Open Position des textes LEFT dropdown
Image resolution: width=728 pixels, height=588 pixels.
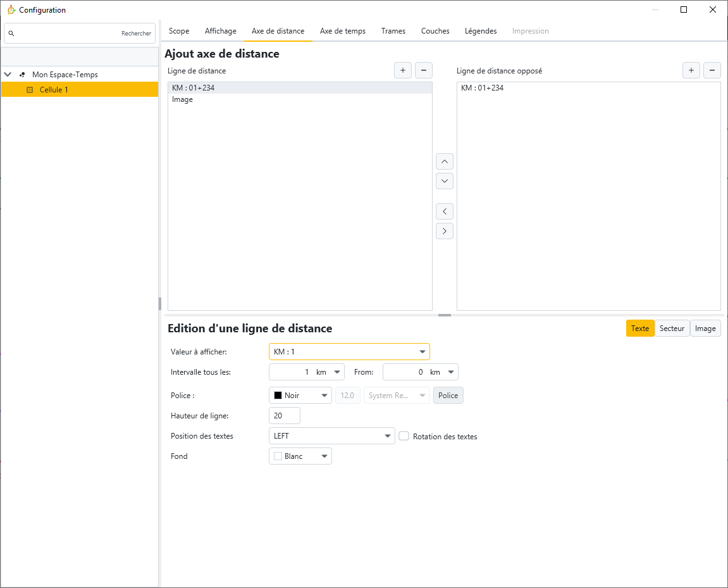pos(331,436)
